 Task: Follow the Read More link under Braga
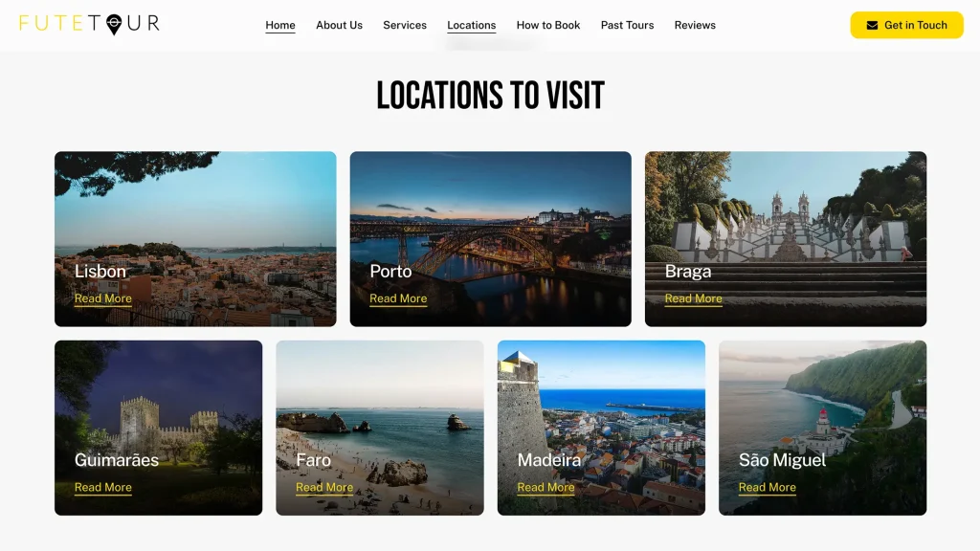pyautogui.click(x=692, y=298)
